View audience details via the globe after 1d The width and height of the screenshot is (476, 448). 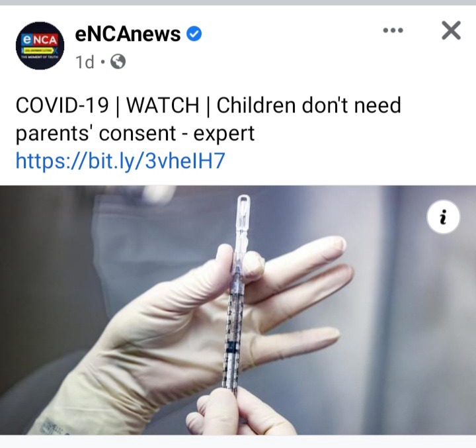tap(118, 62)
